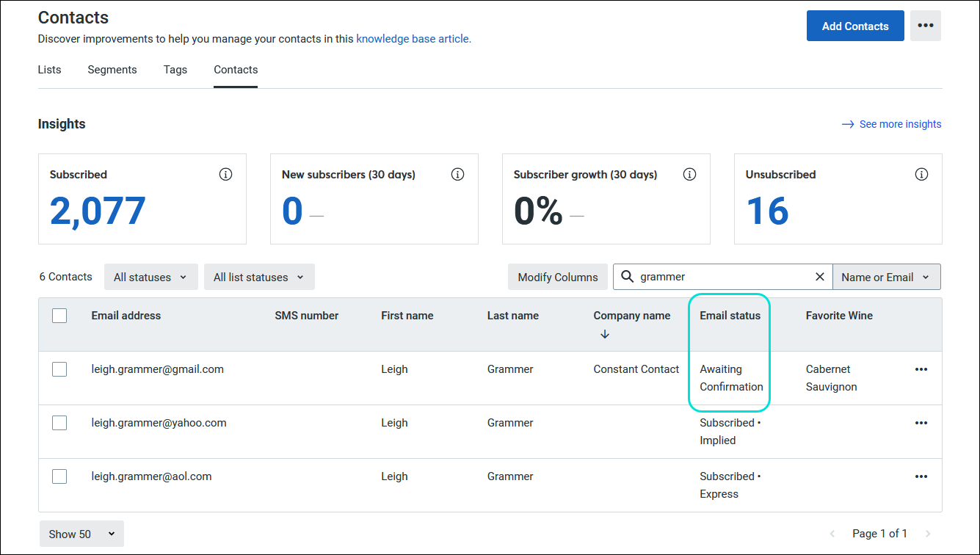Click the 6 Contacts count label

click(x=66, y=277)
